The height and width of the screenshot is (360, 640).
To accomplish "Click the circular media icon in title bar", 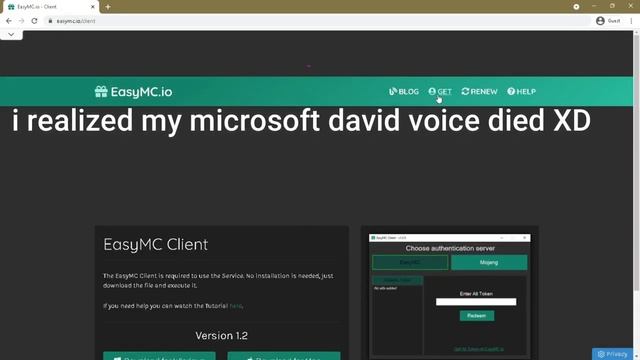I will click(x=576, y=7).
